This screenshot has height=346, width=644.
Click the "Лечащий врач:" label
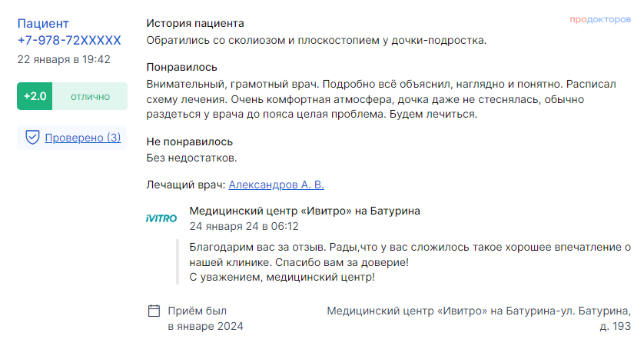(186, 185)
